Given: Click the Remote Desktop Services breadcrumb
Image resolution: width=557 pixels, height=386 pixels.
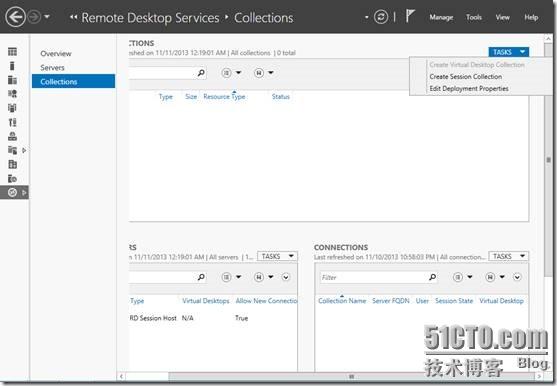Looking at the screenshot, I should coord(150,18).
